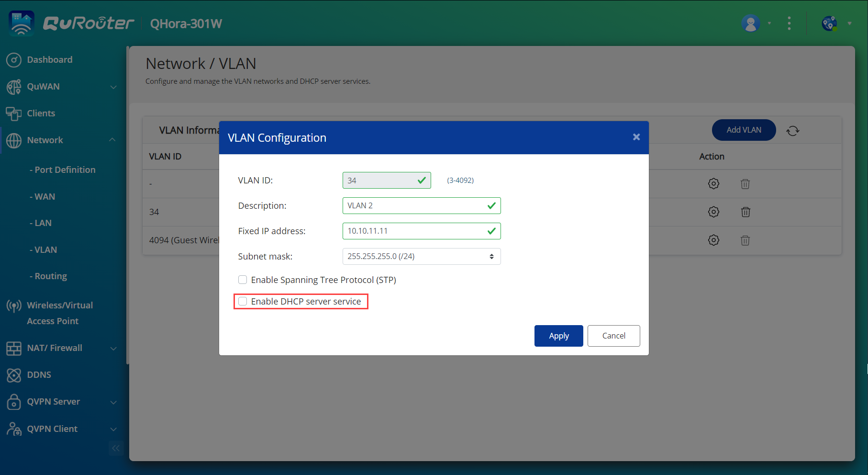This screenshot has width=868, height=475.
Task: Click the delete trash icon for VLAN 34
Action: point(745,212)
